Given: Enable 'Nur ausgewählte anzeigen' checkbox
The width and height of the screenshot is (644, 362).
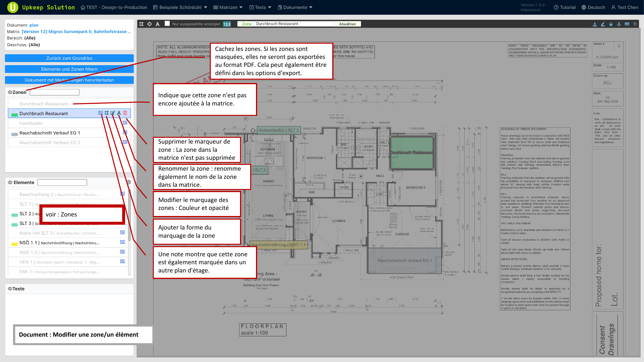Looking at the screenshot, I should click(167, 23).
